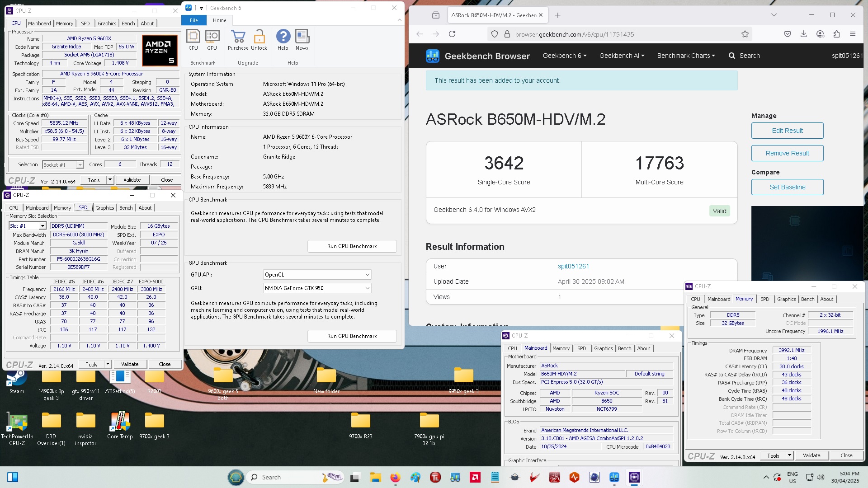This screenshot has width=868, height=488.
Task: Click Run CPU Benchmark button
Action: coord(352,246)
